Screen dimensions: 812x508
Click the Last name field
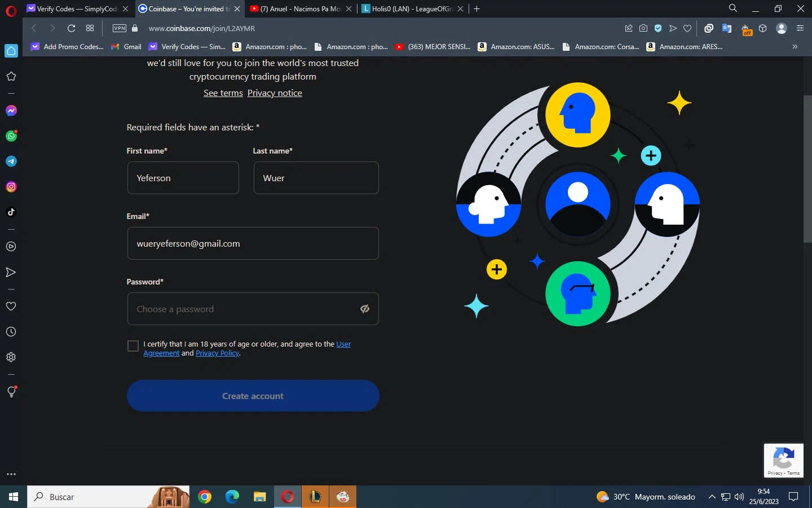(316, 178)
